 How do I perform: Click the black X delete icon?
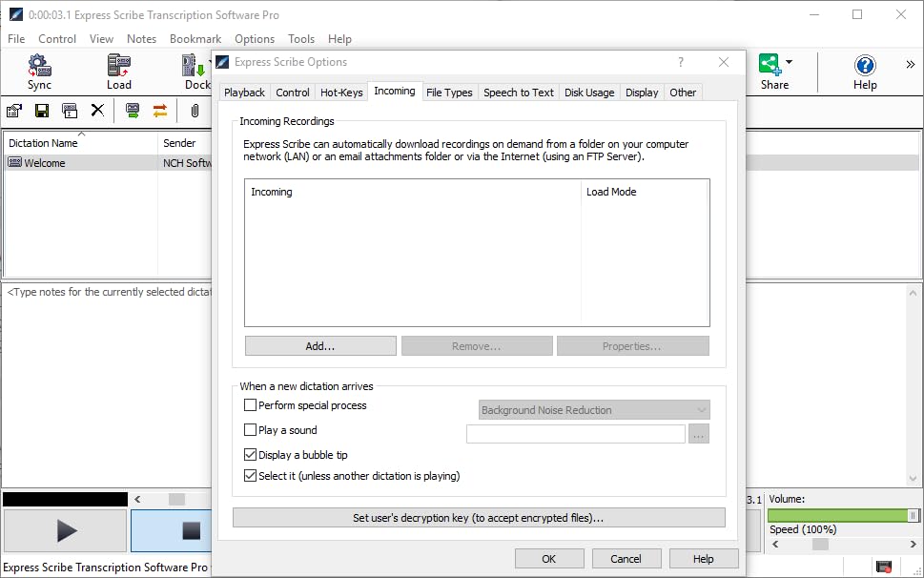click(x=97, y=111)
